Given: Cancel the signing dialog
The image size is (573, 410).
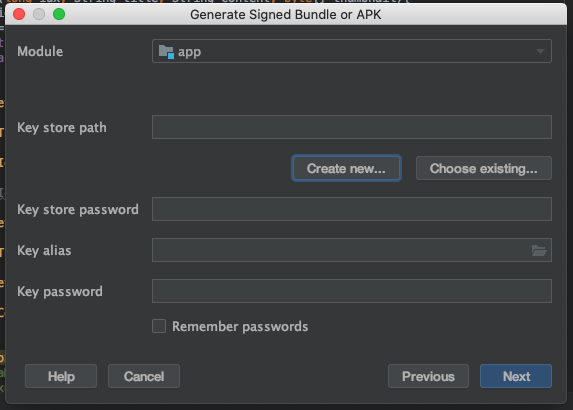Looking at the screenshot, I should (144, 376).
